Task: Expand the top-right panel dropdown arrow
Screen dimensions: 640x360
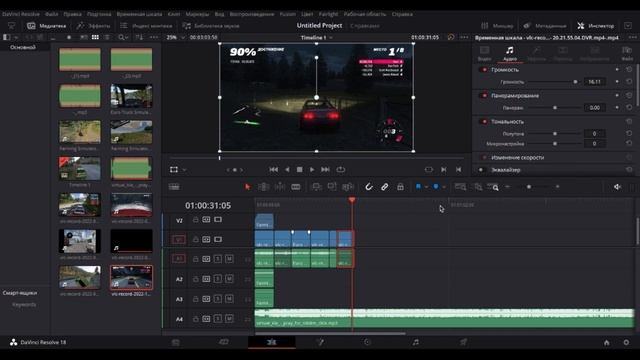Action: coord(628,26)
